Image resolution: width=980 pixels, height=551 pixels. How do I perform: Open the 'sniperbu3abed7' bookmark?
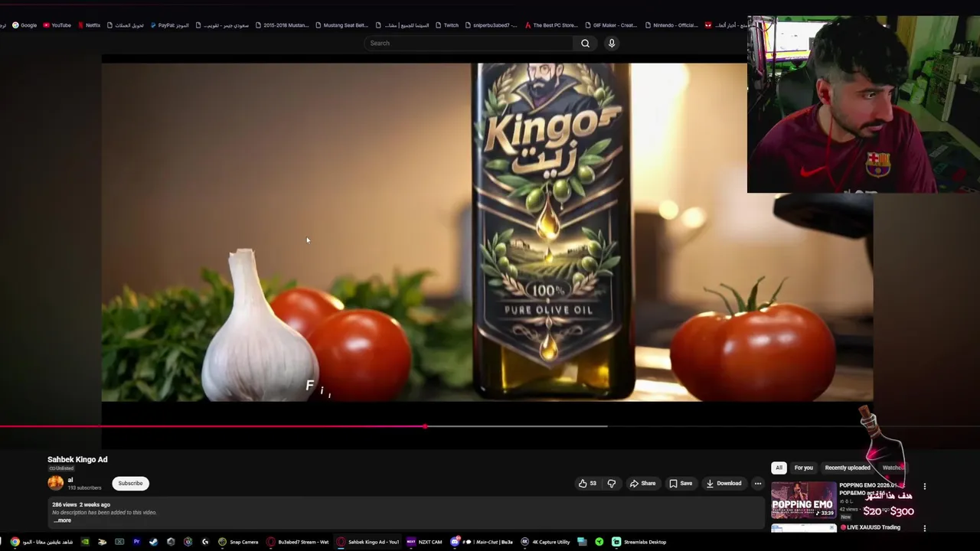[x=491, y=25]
